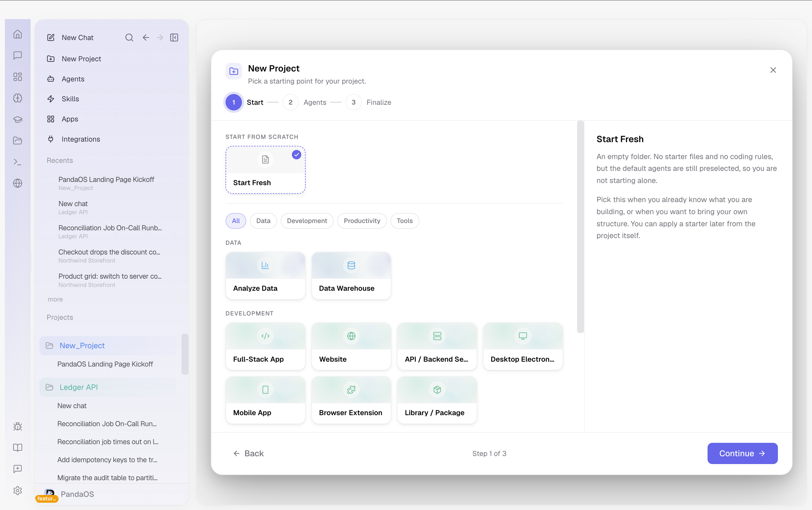
Task: Click the Continue button
Action: 742,453
